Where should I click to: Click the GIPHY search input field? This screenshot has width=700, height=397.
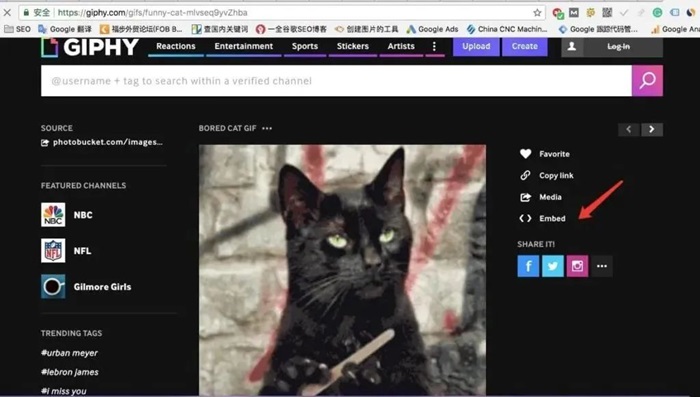click(x=336, y=81)
